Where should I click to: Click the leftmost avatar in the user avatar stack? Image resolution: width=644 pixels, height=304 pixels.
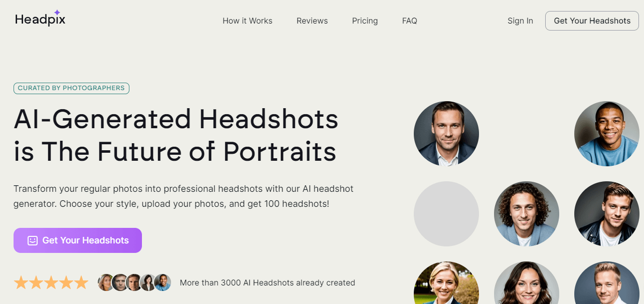tap(106, 282)
